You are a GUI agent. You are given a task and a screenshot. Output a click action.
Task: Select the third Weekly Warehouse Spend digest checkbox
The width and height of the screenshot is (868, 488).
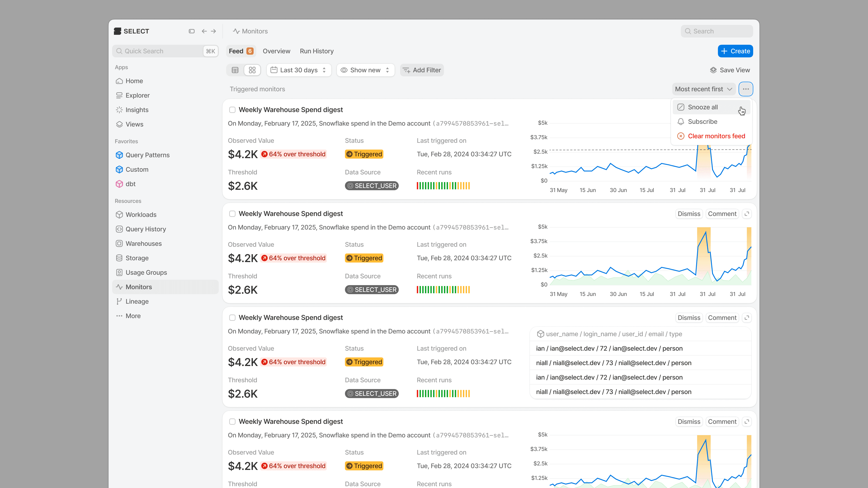pyautogui.click(x=232, y=318)
